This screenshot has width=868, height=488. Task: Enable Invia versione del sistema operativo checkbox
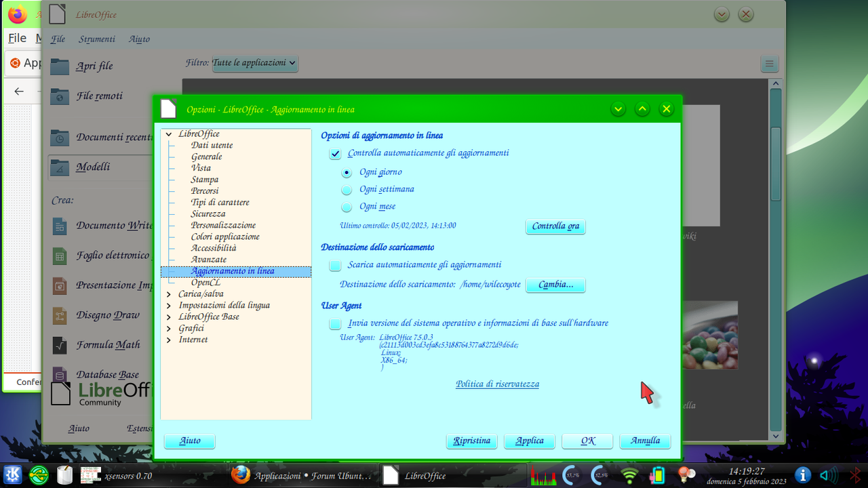tap(335, 324)
